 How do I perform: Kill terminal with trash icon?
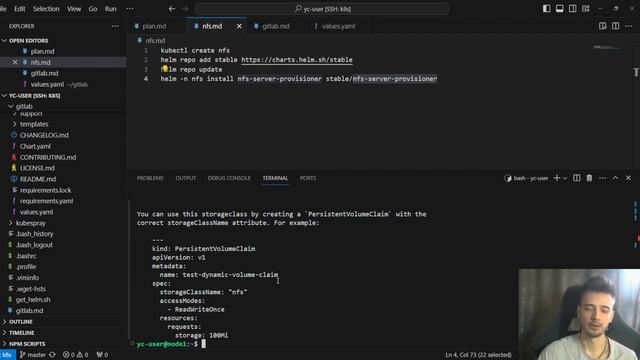click(589, 178)
